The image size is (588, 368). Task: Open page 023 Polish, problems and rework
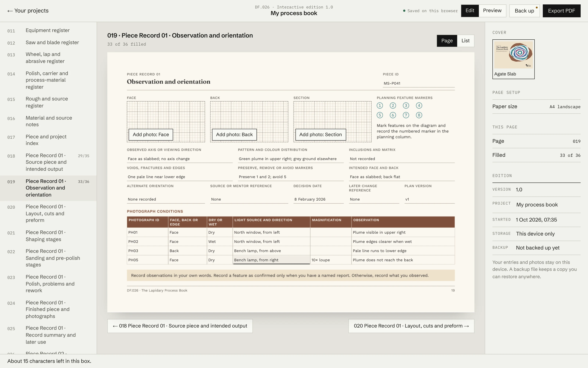(x=48, y=284)
